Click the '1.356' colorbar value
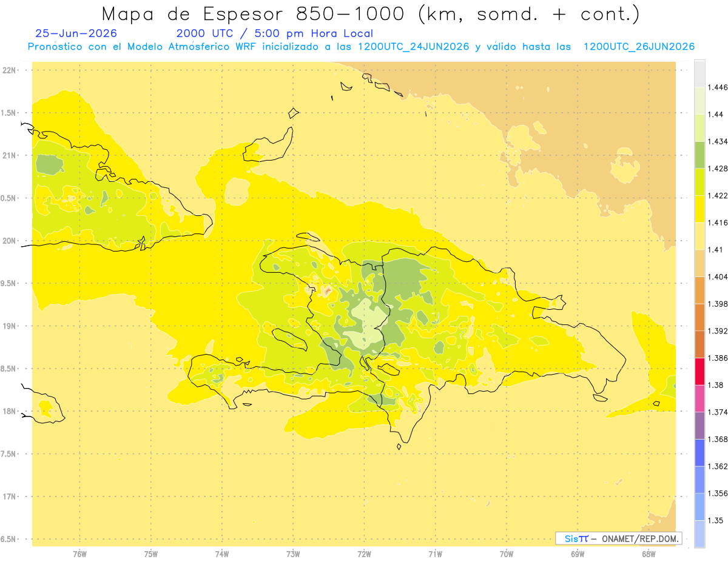 pos(718,493)
